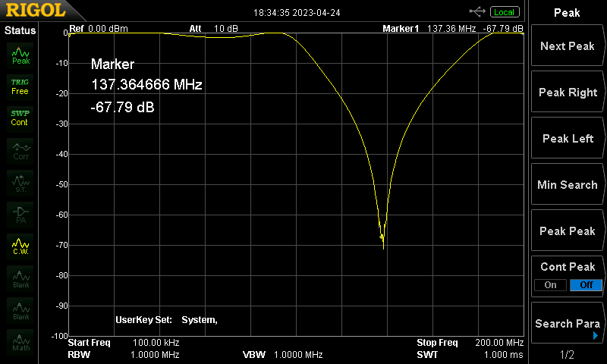The image size is (607, 364).
Task: Click the SWP Cont sweep icon
Action: click(20, 118)
